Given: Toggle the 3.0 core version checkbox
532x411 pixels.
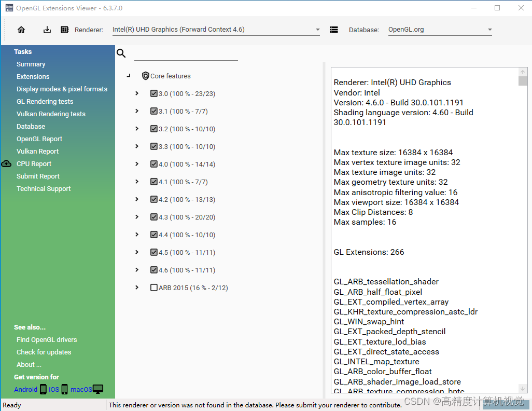Looking at the screenshot, I should coord(153,93).
